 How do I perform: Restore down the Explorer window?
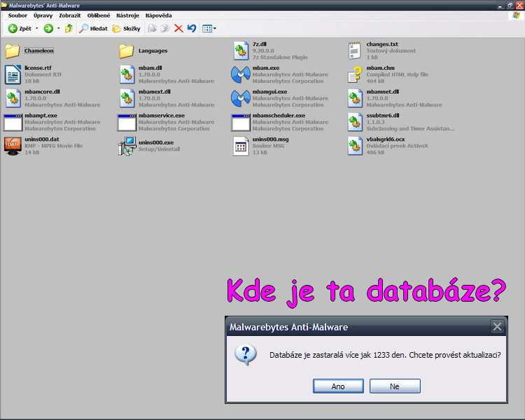[x=510, y=6]
